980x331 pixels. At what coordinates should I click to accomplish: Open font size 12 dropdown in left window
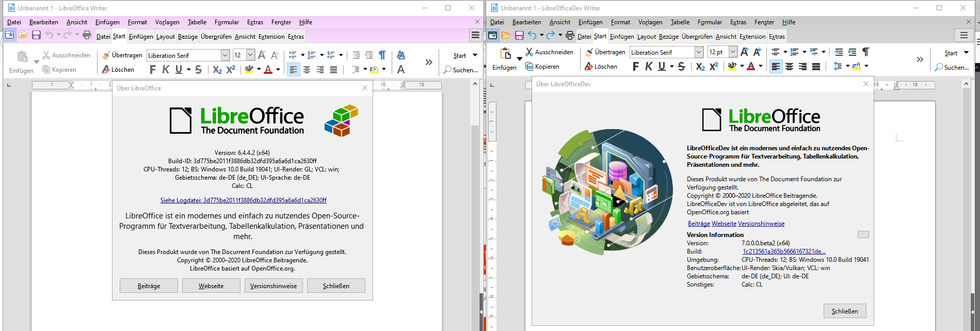click(250, 55)
